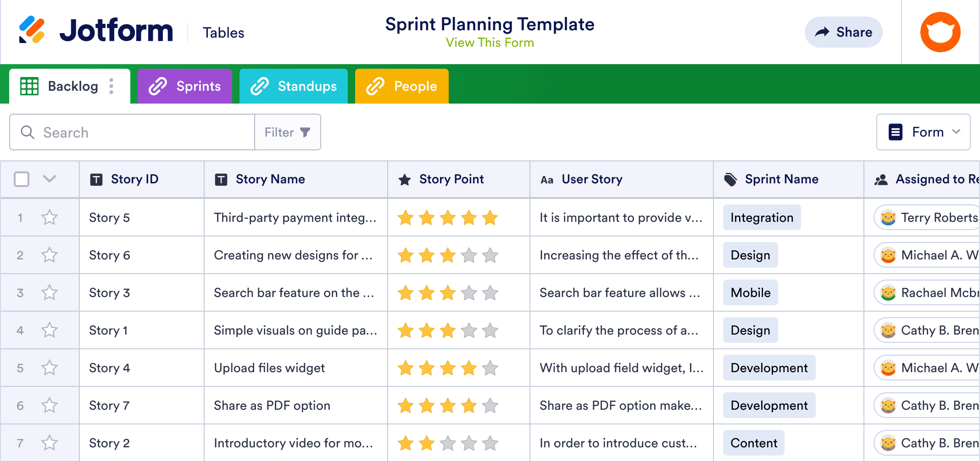Click the link icon on Sprints tab

[x=157, y=86]
